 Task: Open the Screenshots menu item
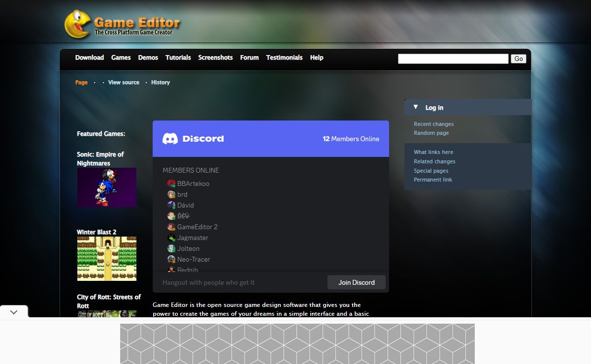(x=216, y=58)
